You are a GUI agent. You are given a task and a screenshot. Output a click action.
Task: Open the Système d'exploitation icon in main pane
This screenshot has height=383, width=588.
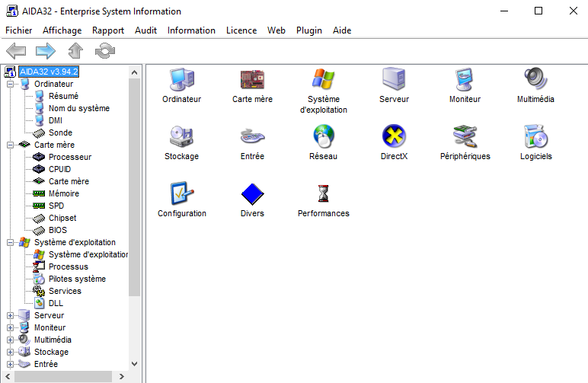pos(323,79)
